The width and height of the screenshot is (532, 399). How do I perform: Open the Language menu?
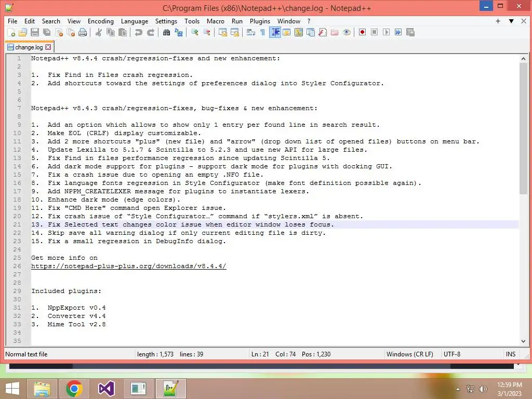135,21
